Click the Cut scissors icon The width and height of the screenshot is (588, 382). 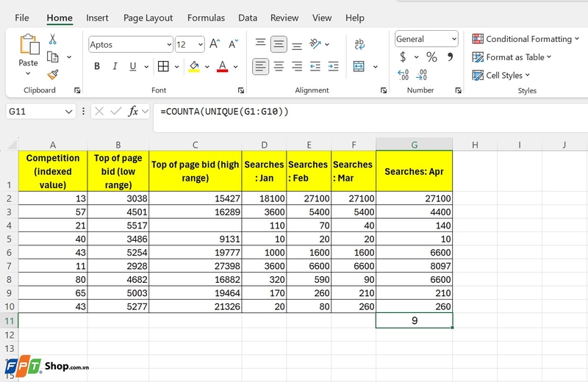tap(52, 39)
